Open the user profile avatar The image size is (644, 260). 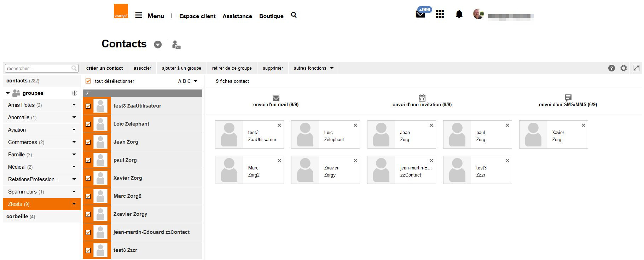[x=478, y=14]
